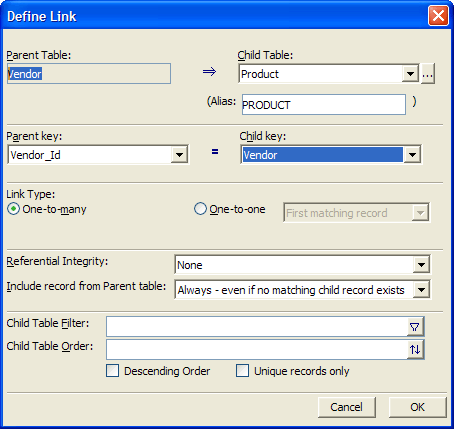
Task: Expand the Referential Integrity dropdown arrow
Action: (x=421, y=265)
